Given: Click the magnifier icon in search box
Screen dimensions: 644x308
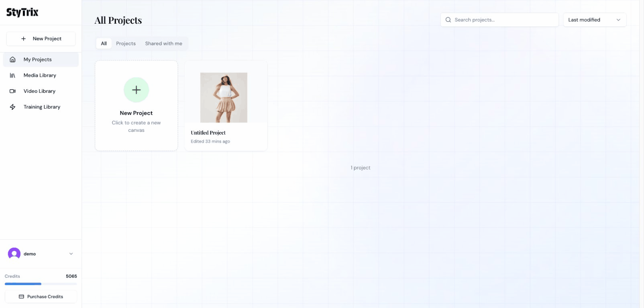Looking at the screenshot, I should coord(448,20).
